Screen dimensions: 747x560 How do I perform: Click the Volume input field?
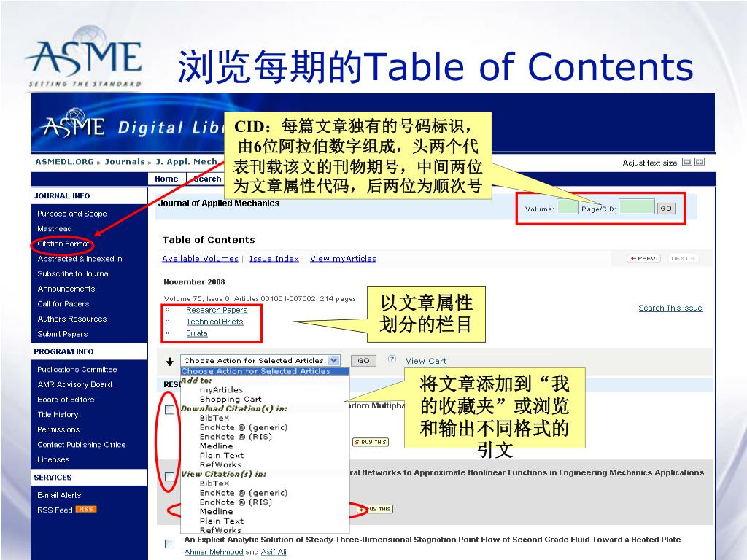pos(568,206)
